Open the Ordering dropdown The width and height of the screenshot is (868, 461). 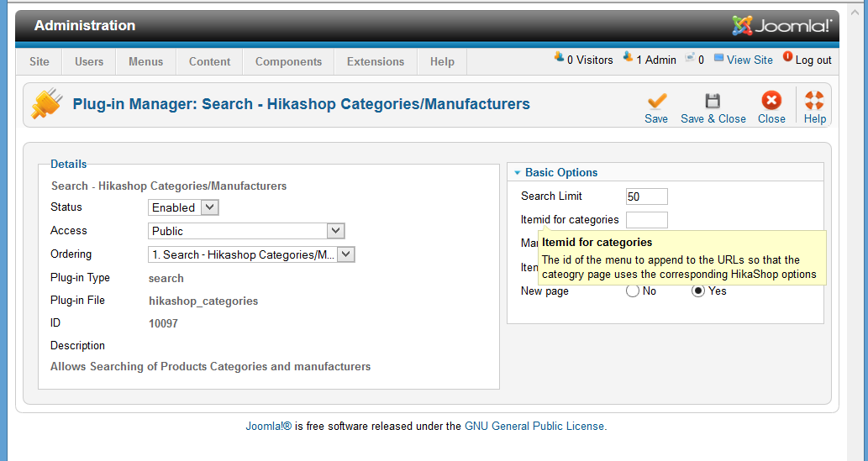[x=251, y=254]
